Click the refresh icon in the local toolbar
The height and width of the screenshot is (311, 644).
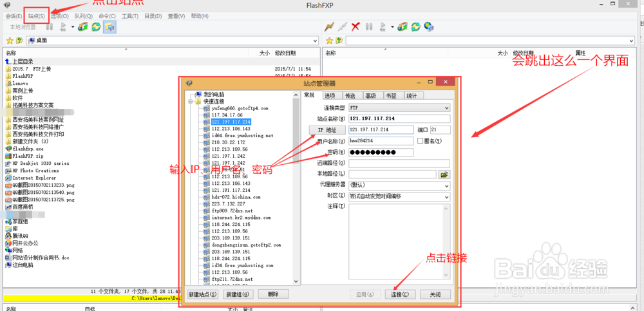coord(96,27)
